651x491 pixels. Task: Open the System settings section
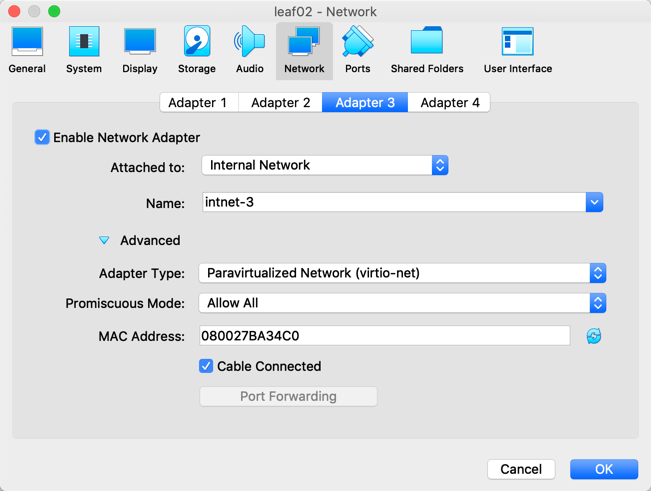pos(84,50)
